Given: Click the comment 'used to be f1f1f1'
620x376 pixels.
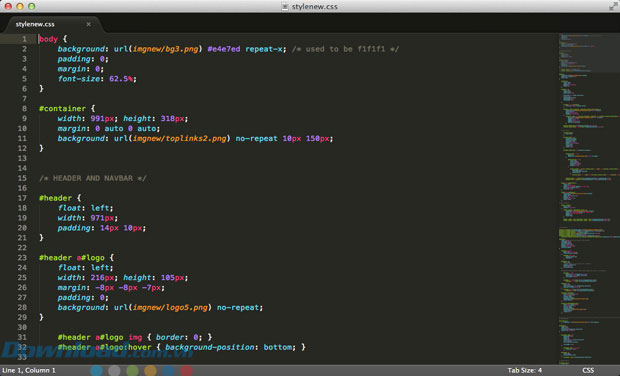Looking at the screenshot, I should click(x=345, y=49).
